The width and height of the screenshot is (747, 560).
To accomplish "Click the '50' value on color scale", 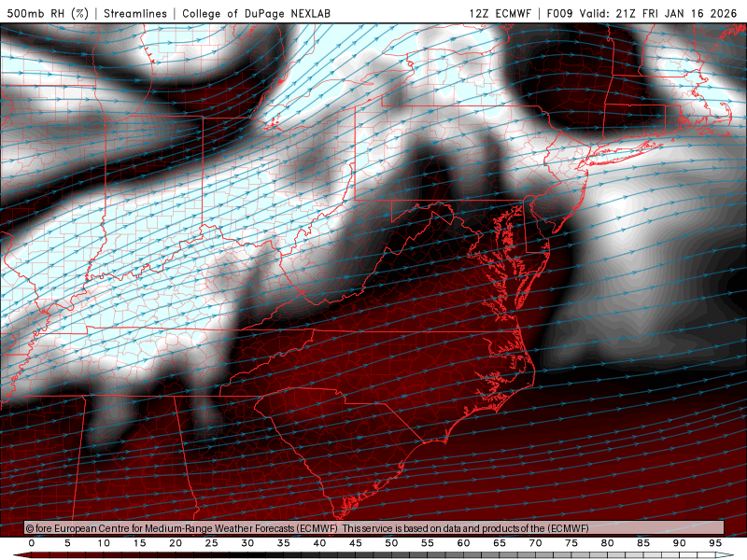I will point(391,543).
